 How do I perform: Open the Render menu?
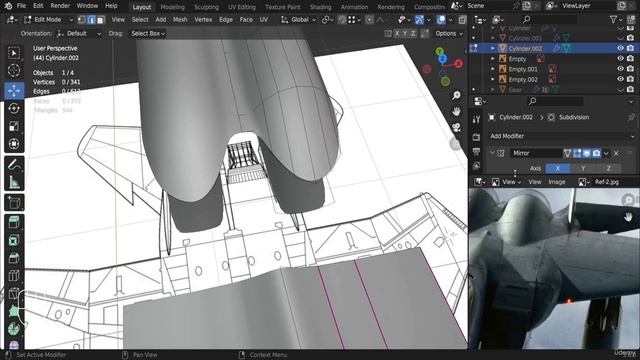pos(60,6)
